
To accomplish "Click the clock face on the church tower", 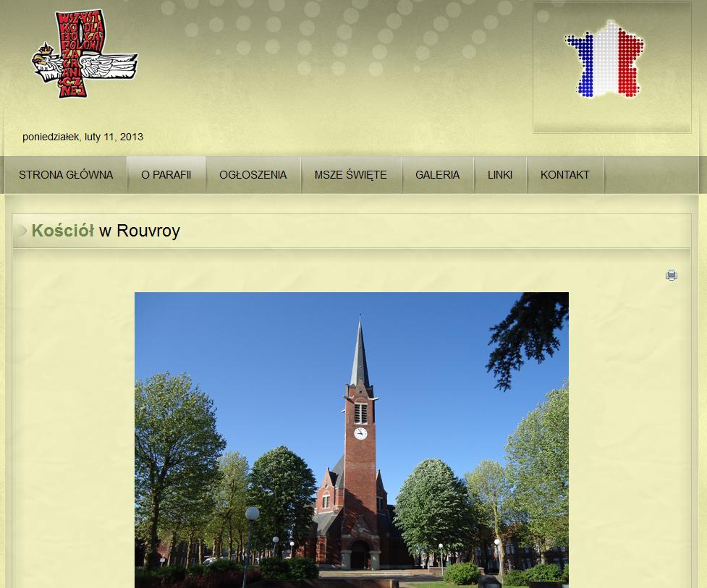I will tap(360, 433).
